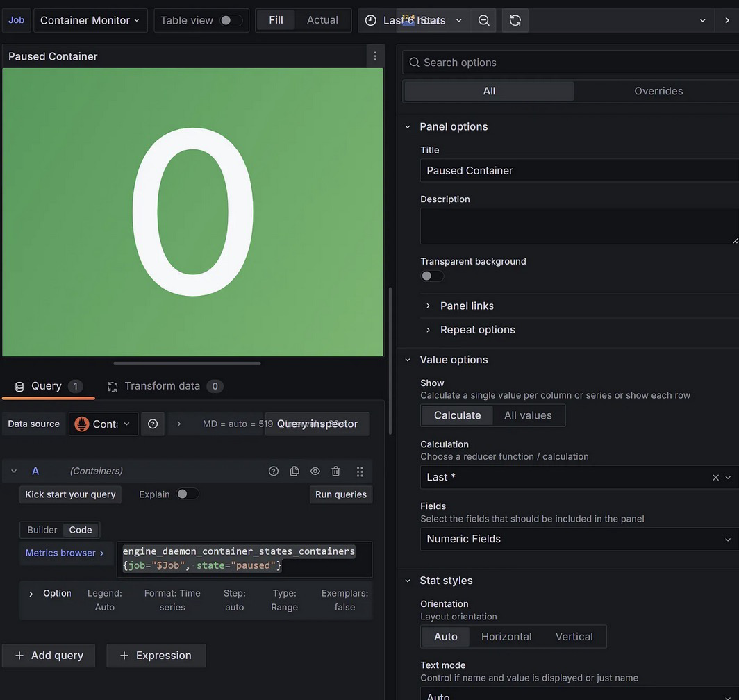739x700 pixels.
Task: Set orientation to Horizontal
Action: coord(506,636)
